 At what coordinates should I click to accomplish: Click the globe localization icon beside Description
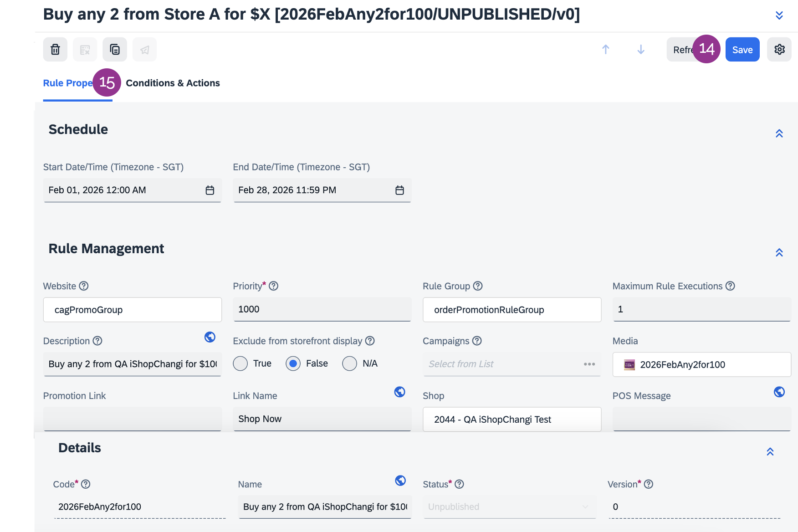pos(210,337)
